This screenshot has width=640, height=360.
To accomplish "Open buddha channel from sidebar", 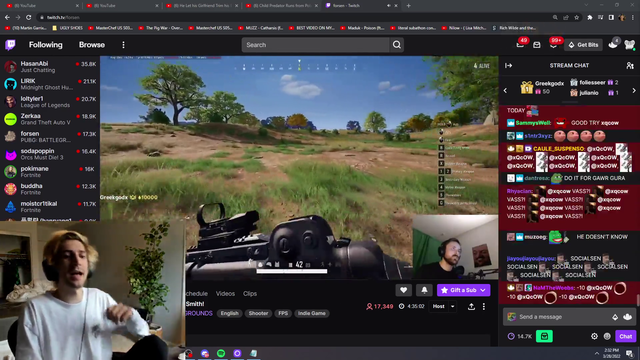I will (50, 189).
